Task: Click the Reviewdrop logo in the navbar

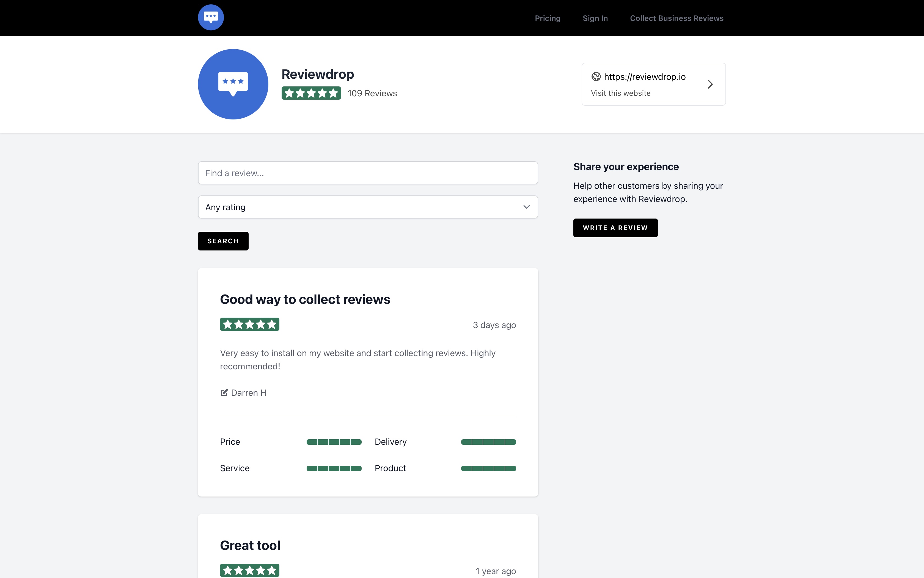Action: coord(211,18)
